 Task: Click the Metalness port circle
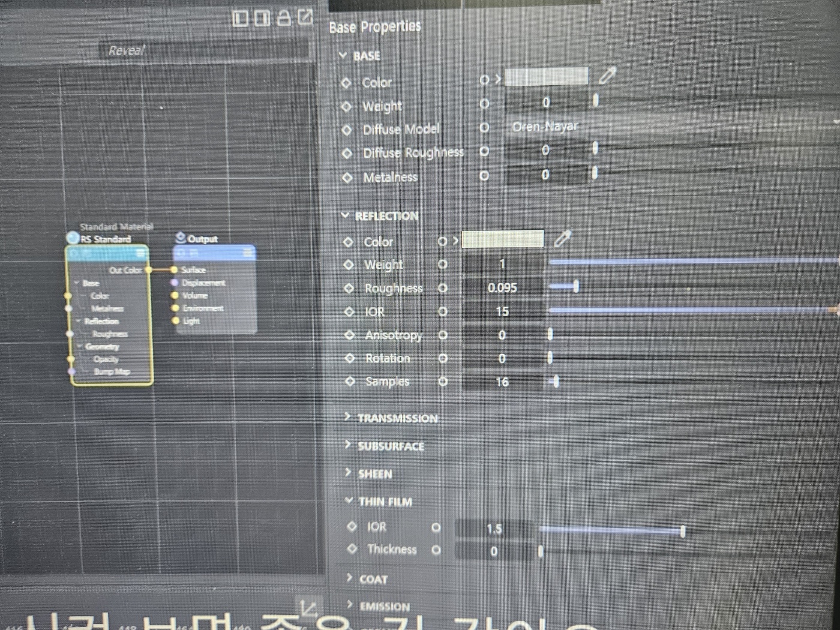tap(484, 176)
